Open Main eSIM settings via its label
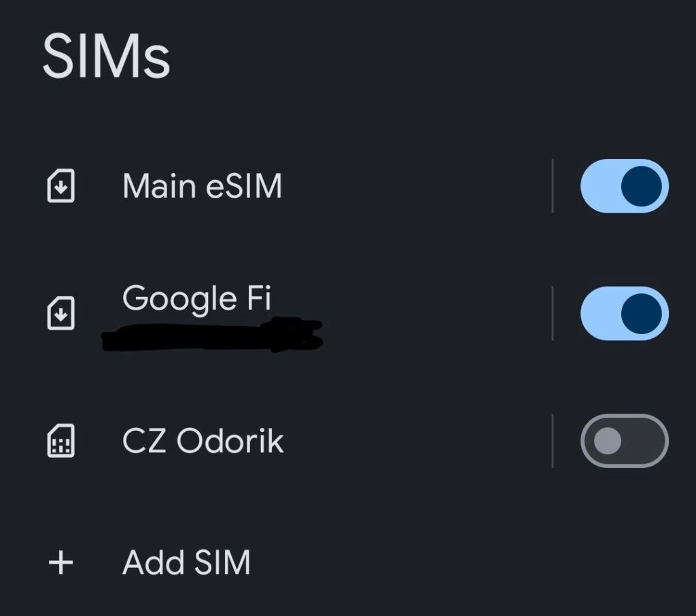This screenshot has height=616, width=696. pyautogui.click(x=202, y=186)
